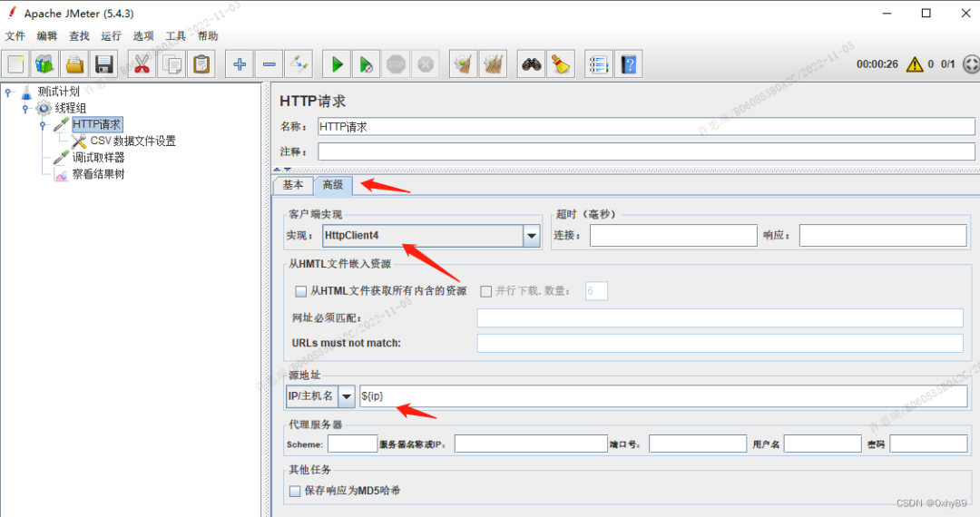Click the Copy icon in toolbar

tap(171, 64)
